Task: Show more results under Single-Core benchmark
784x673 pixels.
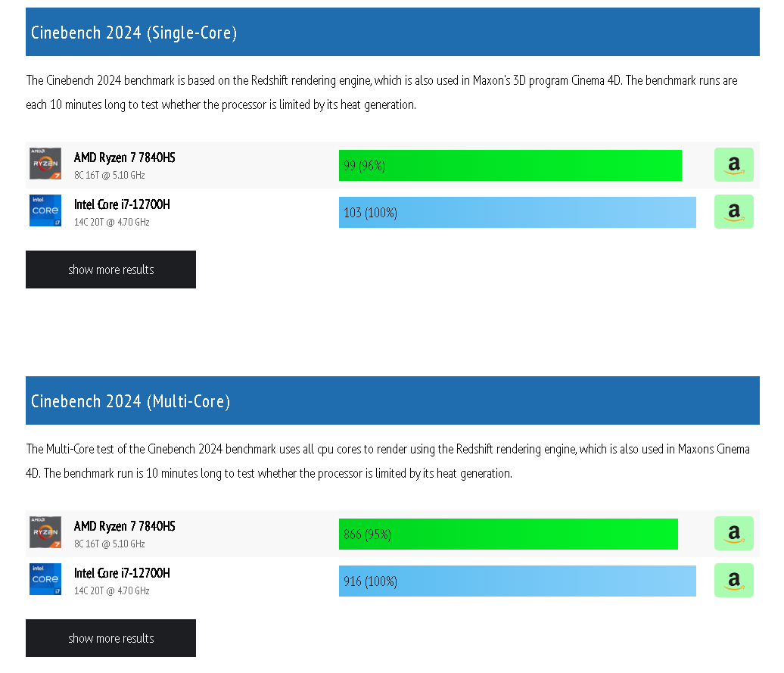Action: pyautogui.click(x=110, y=270)
